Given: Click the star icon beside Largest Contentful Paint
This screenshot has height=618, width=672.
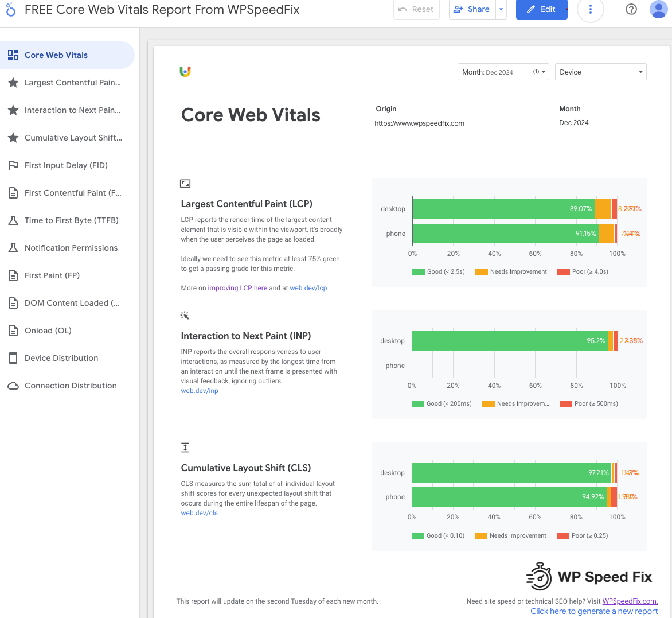Looking at the screenshot, I should 13,83.
